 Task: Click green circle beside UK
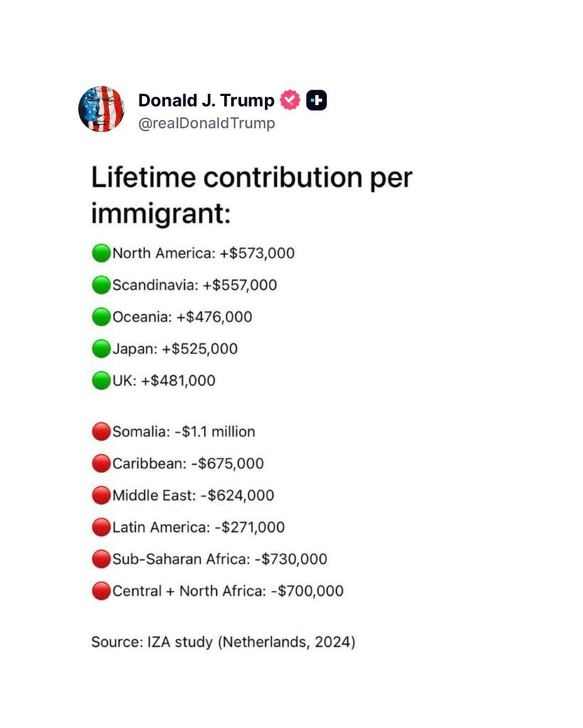click(x=101, y=381)
